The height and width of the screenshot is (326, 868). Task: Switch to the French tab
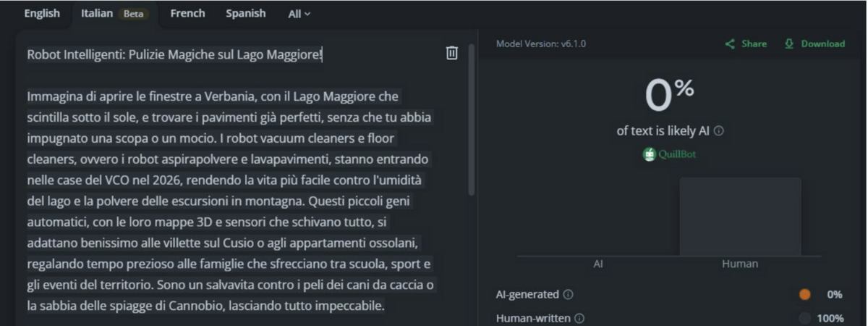click(187, 14)
